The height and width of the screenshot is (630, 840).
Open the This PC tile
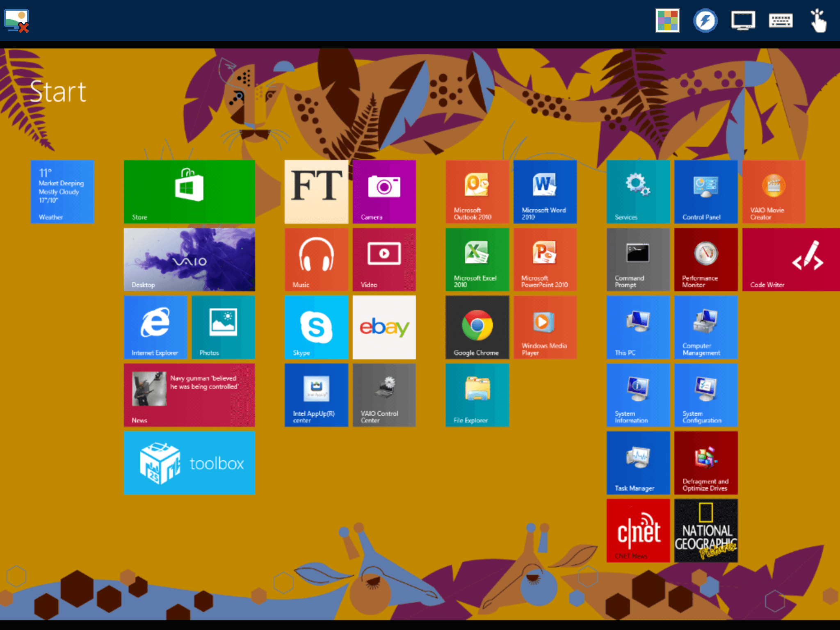638,327
